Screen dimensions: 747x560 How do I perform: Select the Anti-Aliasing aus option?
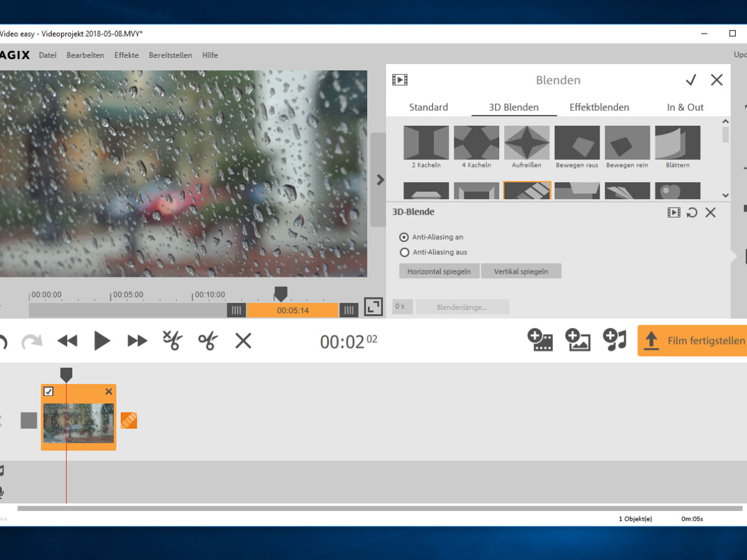coord(405,252)
